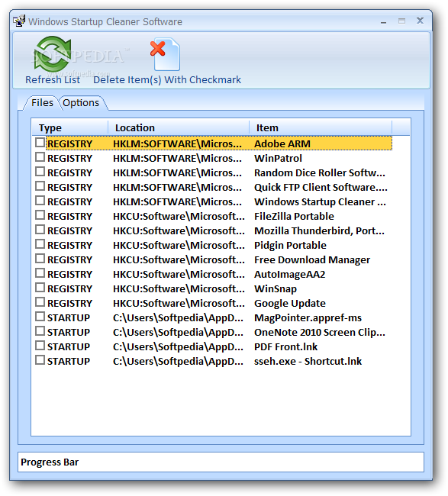Tick the MagPointer.appref-ms checkbox
This screenshot has width=448, height=496.
[40, 317]
